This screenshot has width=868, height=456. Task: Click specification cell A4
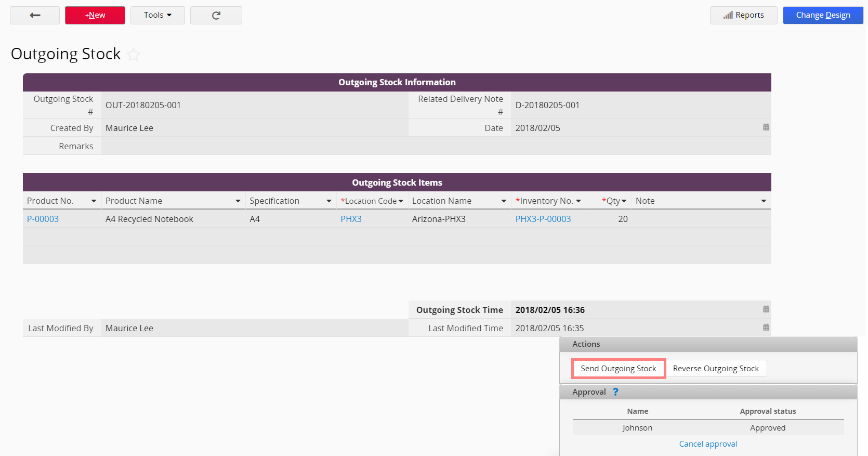[x=255, y=219]
